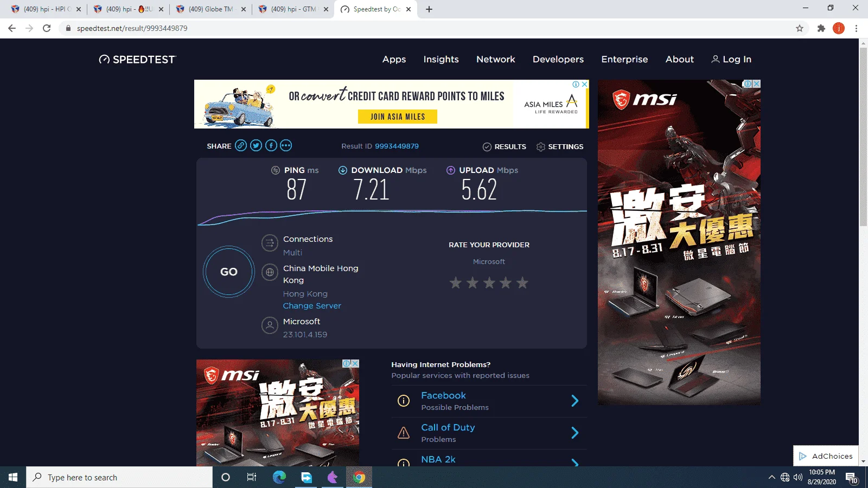Reload the Speedtest page
The image size is (868, 488).
tap(47, 28)
